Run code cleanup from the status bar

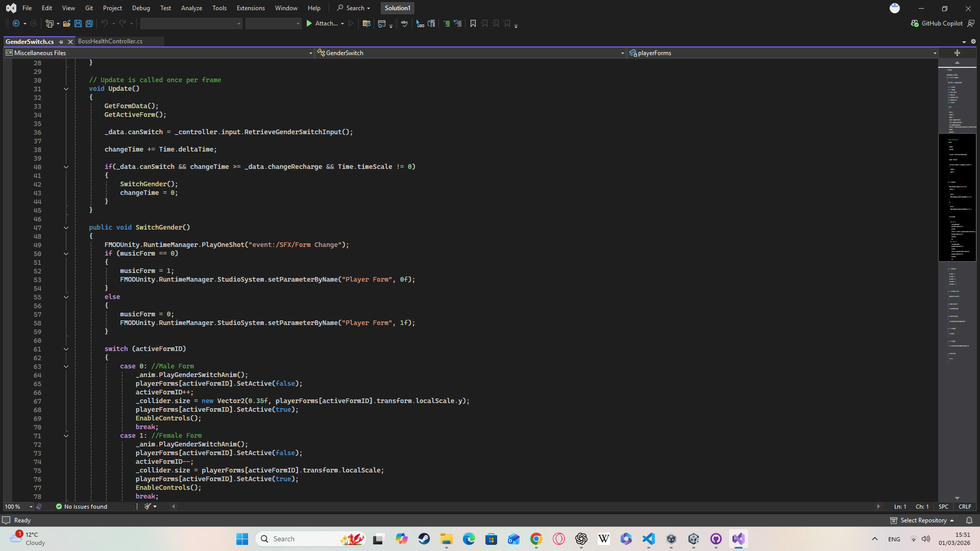[147, 506]
